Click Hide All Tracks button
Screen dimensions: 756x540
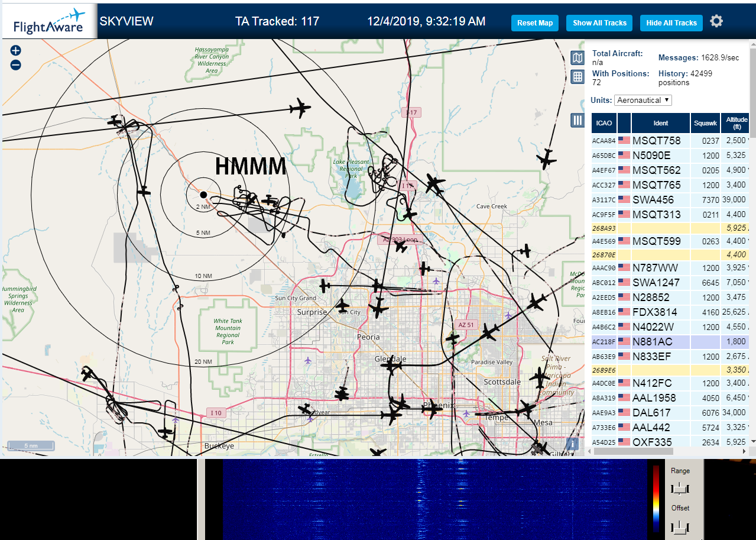click(x=671, y=23)
